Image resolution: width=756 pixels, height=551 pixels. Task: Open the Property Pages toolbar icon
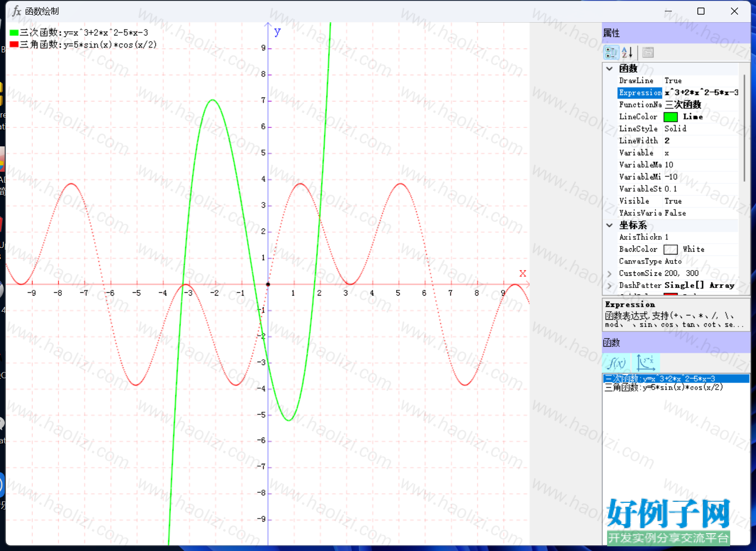tap(648, 52)
